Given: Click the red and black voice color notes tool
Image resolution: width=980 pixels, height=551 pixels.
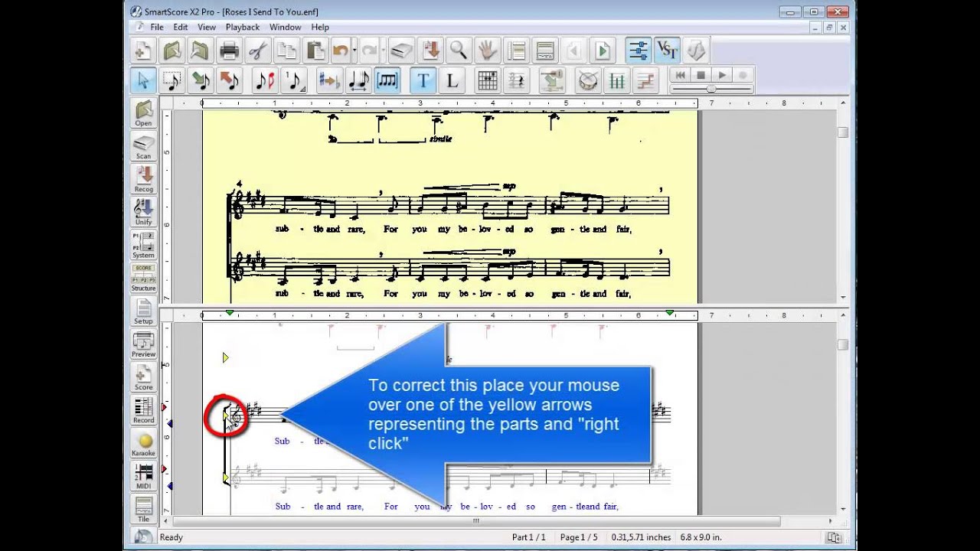Looking at the screenshot, I should tap(264, 80).
